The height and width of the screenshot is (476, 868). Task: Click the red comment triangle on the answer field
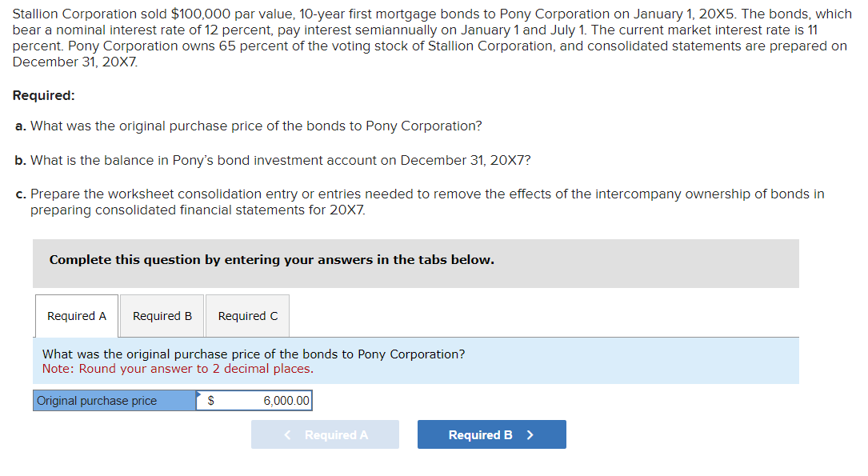(x=198, y=394)
